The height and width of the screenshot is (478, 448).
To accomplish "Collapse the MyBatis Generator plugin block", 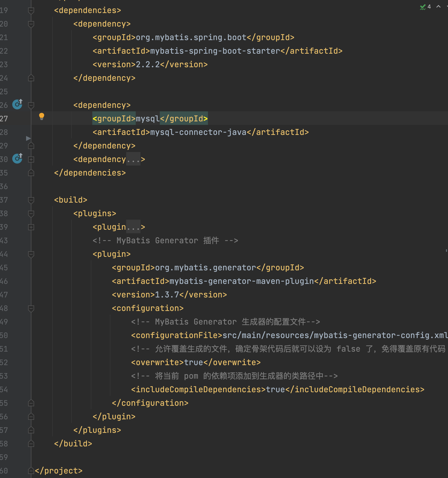I will pos(31,254).
